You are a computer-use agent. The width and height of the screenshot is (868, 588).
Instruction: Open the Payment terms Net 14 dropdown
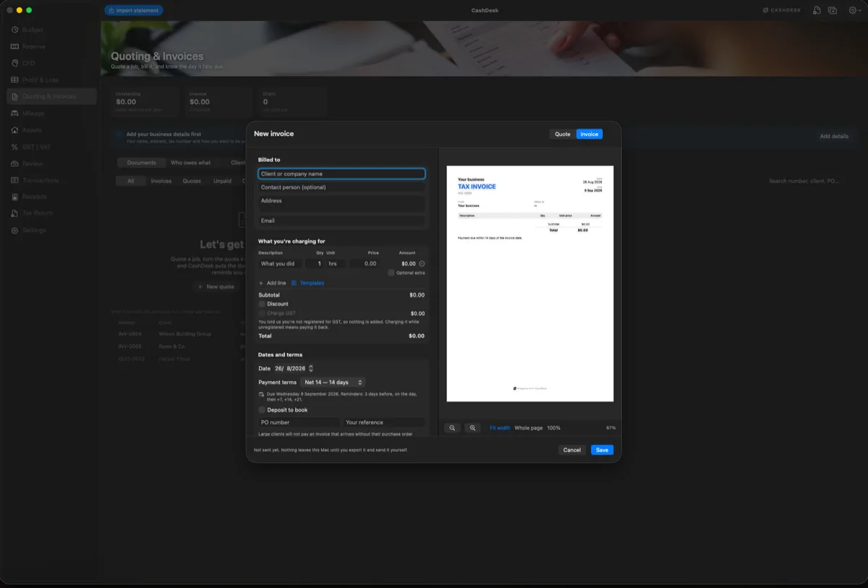click(x=333, y=382)
